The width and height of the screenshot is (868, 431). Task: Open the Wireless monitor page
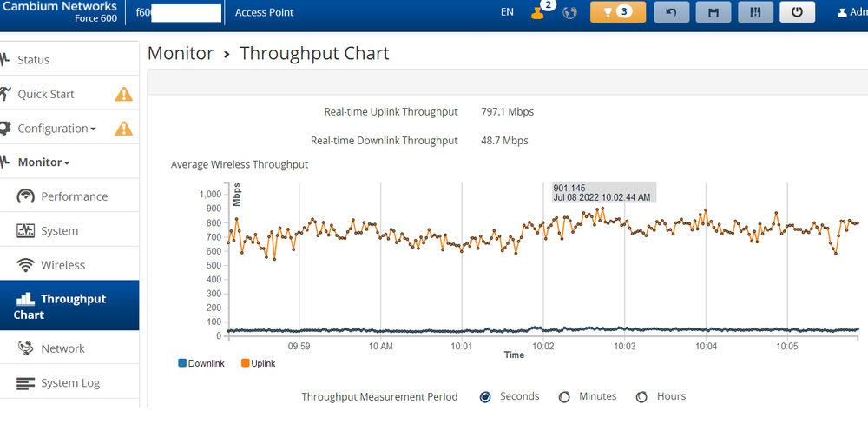click(62, 265)
